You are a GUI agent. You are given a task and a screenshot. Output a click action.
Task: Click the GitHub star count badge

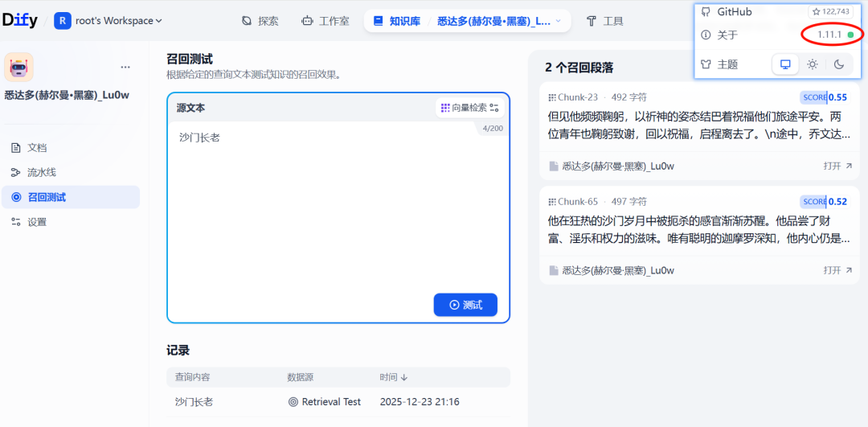(x=830, y=11)
